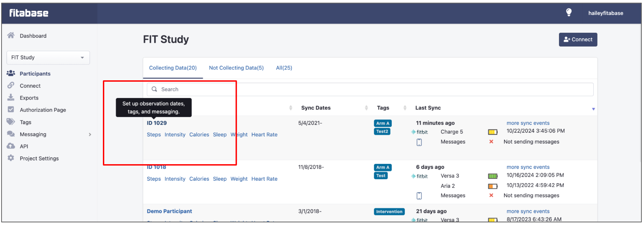Click the Aria 2 orange battery icon

pyautogui.click(x=493, y=186)
